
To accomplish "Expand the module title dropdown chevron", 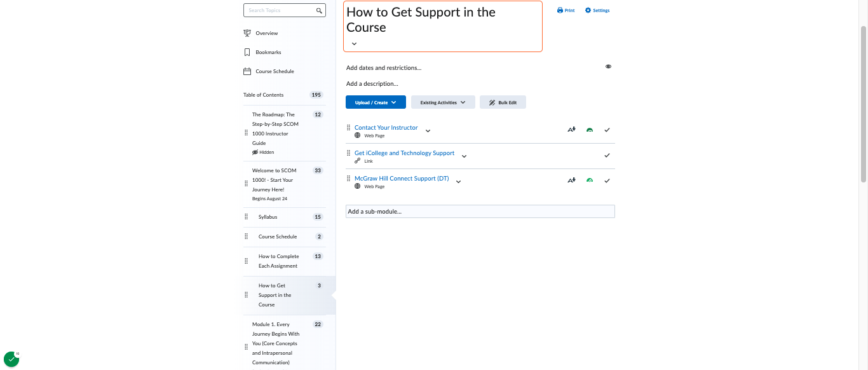I will pos(354,44).
